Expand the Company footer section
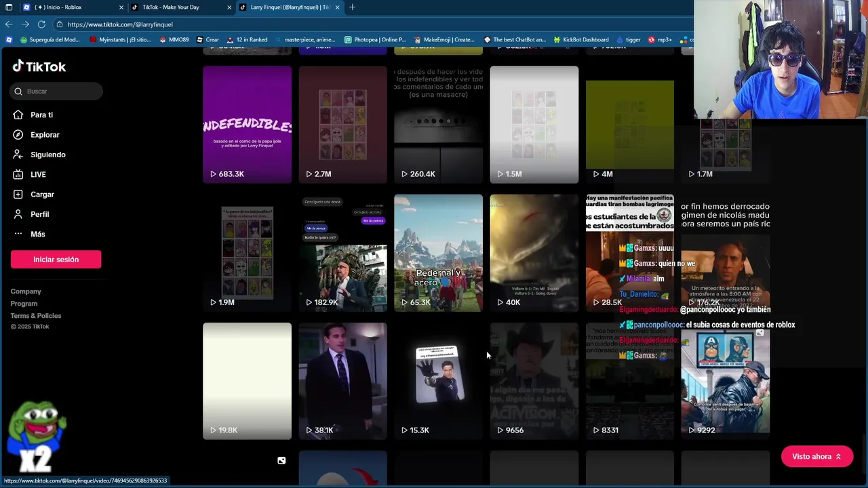 [26, 291]
